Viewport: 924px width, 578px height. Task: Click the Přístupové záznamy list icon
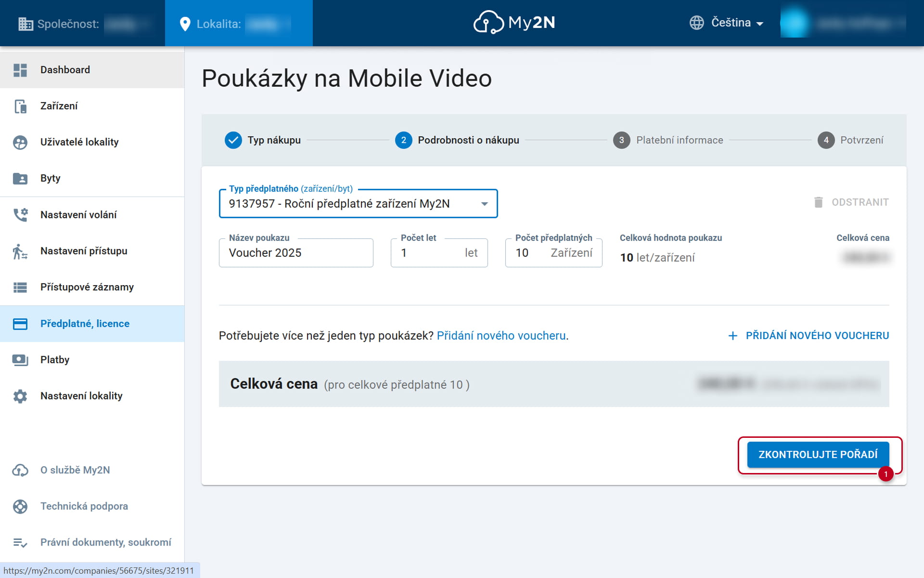tap(20, 287)
